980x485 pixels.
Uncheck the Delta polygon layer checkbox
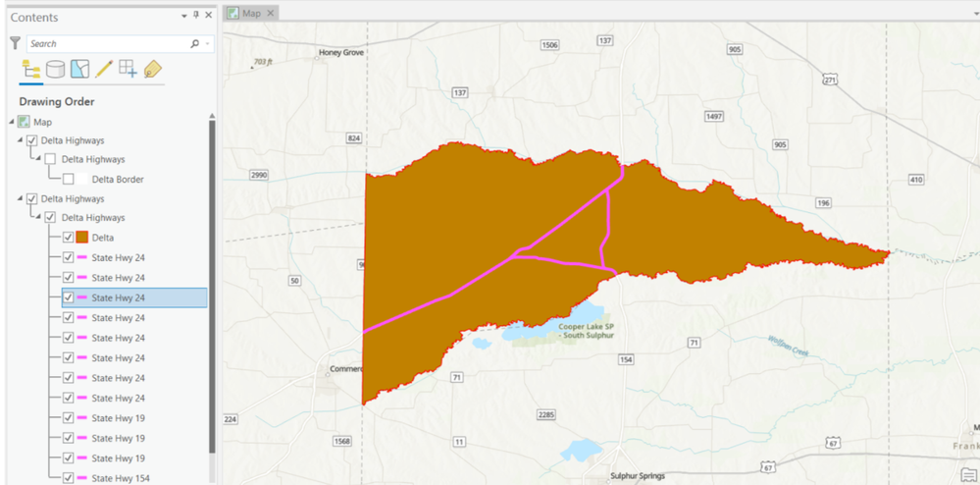tap(68, 238)
